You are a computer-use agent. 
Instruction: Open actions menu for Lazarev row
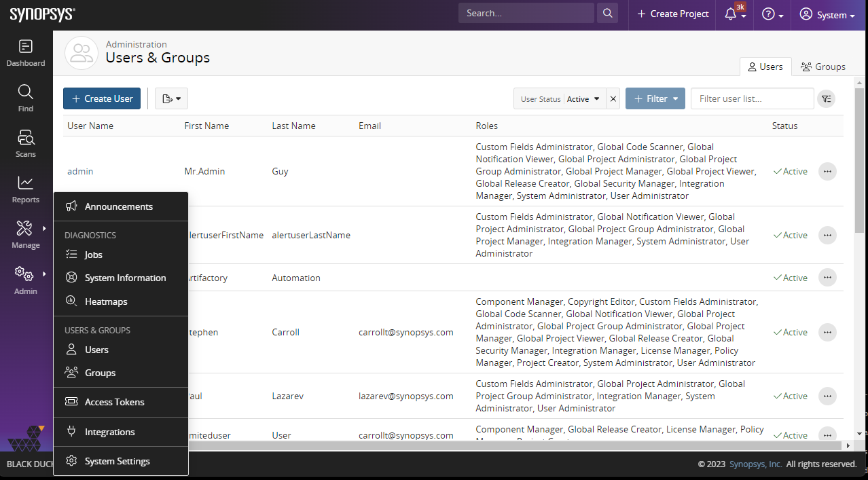[x=827, y=396]
